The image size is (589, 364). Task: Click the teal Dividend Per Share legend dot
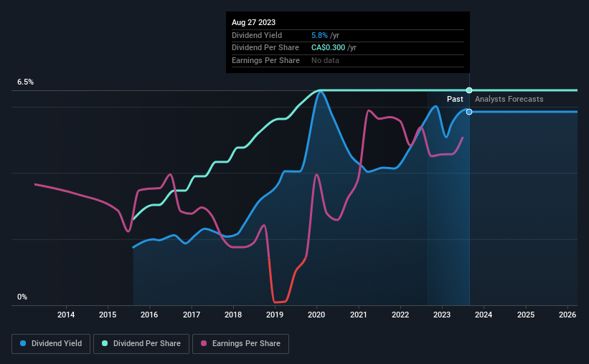[x=105, y=343]
